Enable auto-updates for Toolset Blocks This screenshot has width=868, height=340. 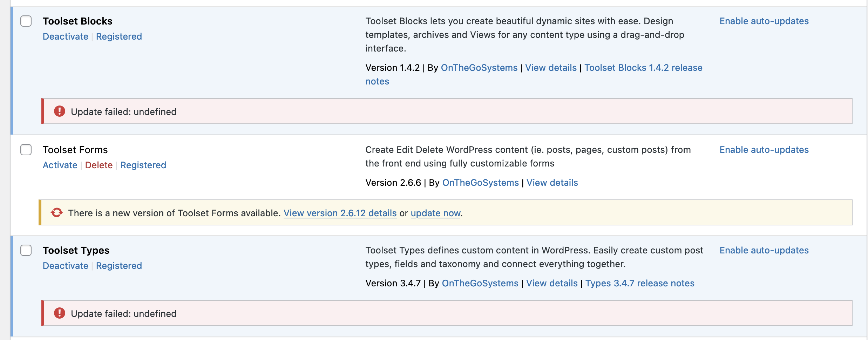pyautogui.click(x=764, y=21)
